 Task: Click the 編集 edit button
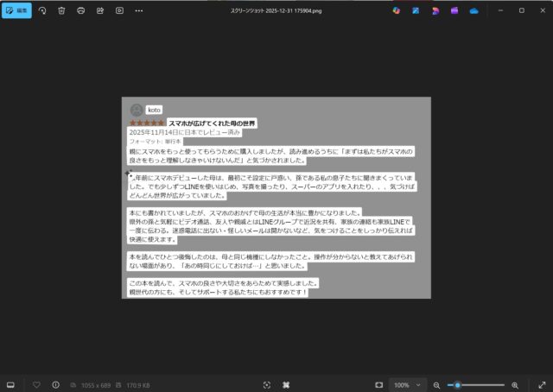(16, 10)
